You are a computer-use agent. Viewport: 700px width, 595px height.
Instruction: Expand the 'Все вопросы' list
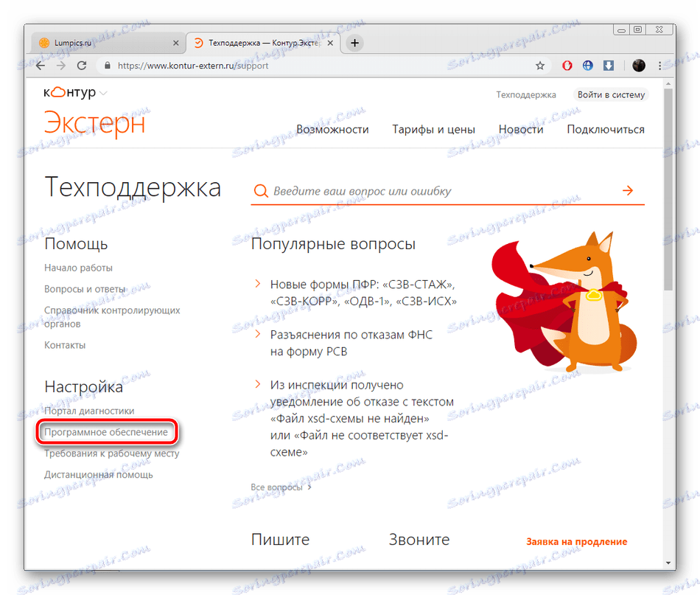coord(280,487)
